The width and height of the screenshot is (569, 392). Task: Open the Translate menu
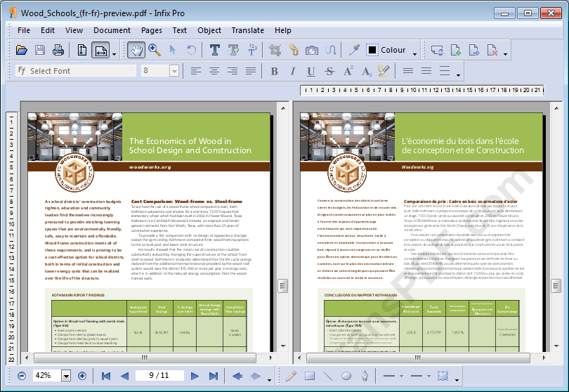[247, 30]
